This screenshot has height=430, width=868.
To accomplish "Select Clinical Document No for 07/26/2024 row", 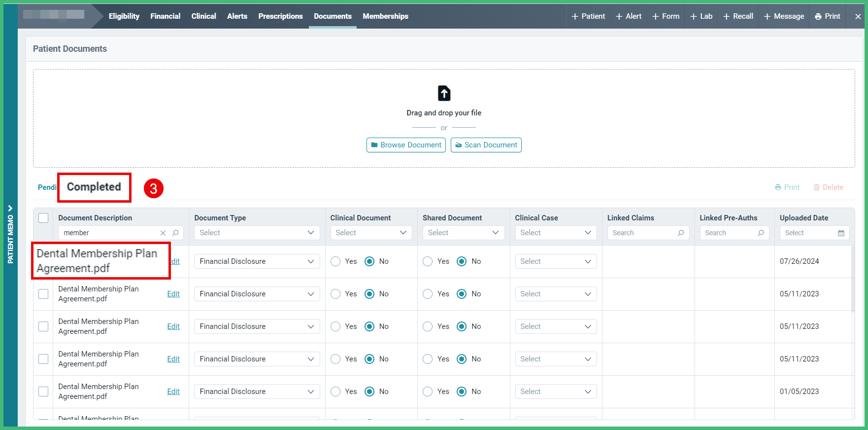I will point(369,261).
